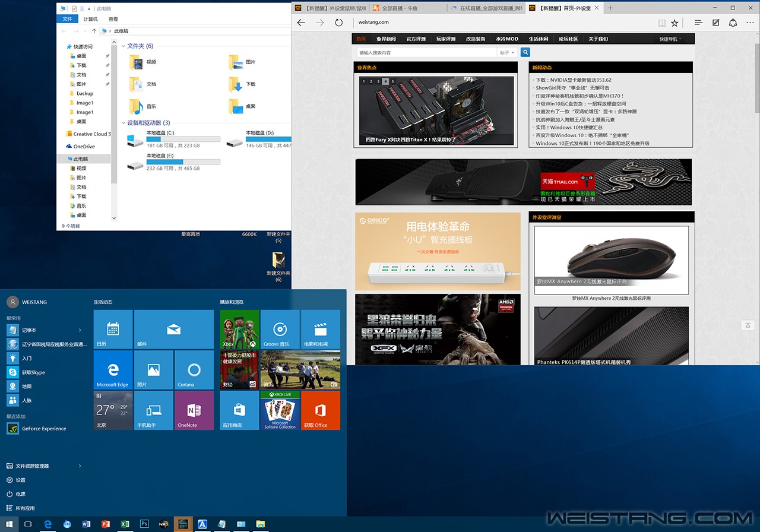Viewport: 760px width, 532px height.
Task: Open the recent locations dropdown in Explorer
Action: click(85, 31)
